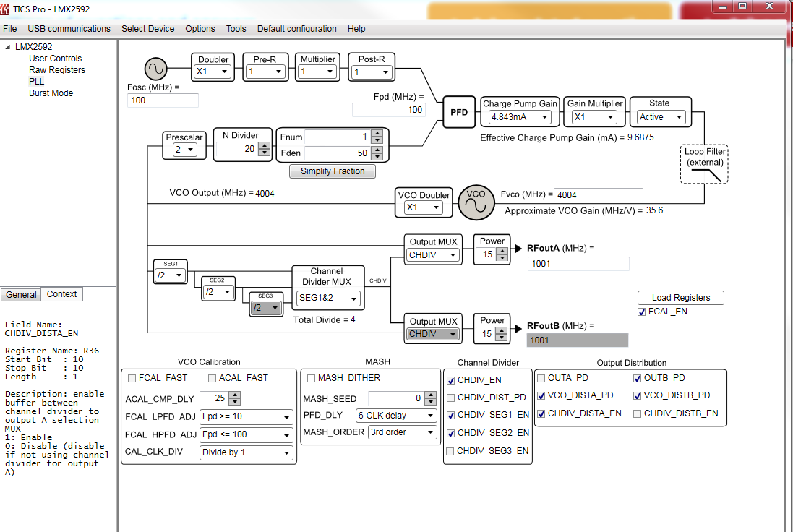Open Default configuration menu
The height and width of the screenshot is (532, 793).
point(297,29)
